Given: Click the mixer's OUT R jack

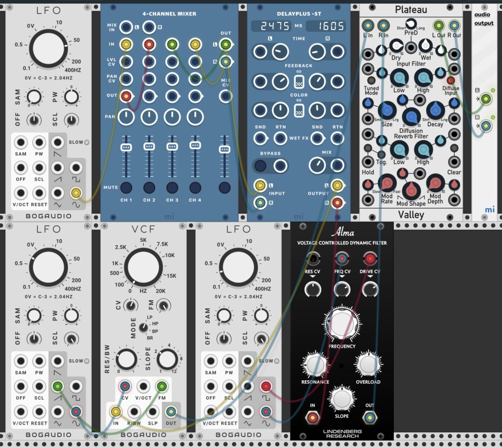Looking at the screenshot, I should click(225, 62).
